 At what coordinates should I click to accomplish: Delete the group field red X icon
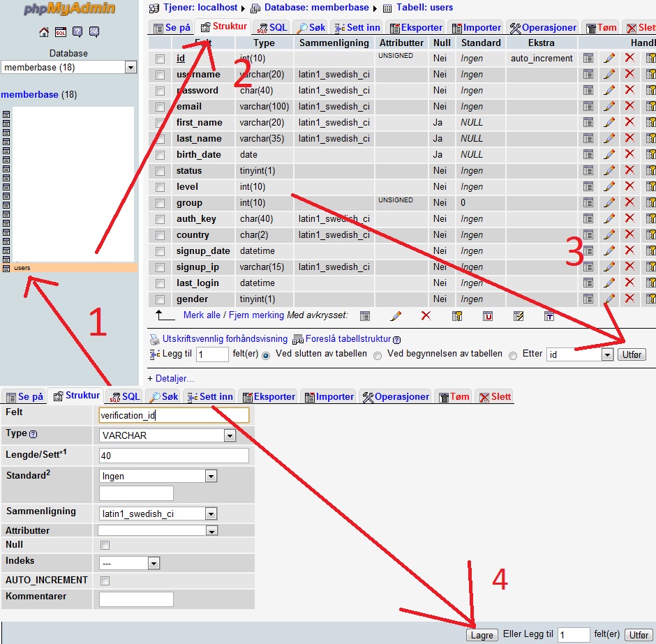[x=629, y=202]
